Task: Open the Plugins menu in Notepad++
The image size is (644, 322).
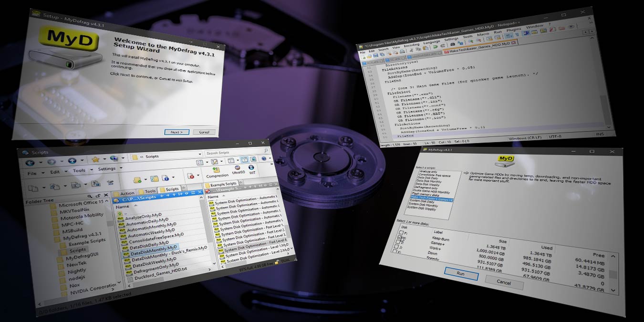Action: point(513,30)
